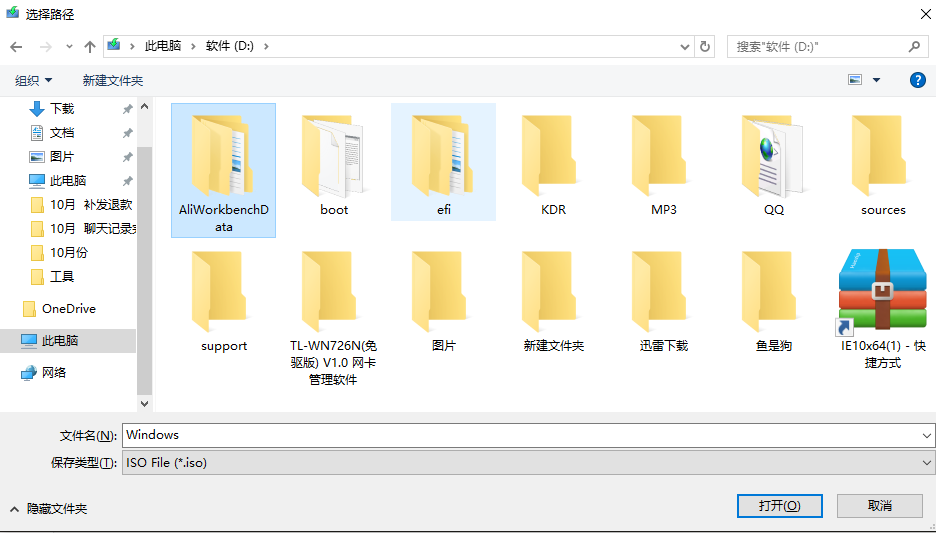Open help with the question mark icon

[x=917, y=80]
